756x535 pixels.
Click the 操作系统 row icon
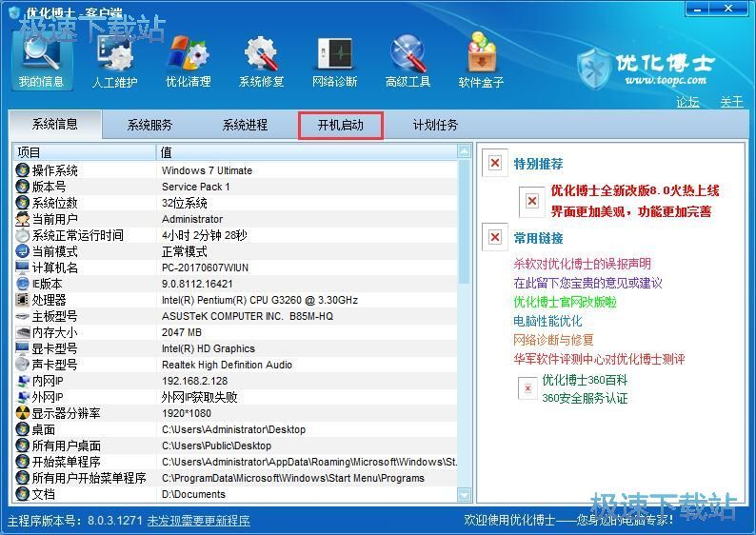click(22, 170)
